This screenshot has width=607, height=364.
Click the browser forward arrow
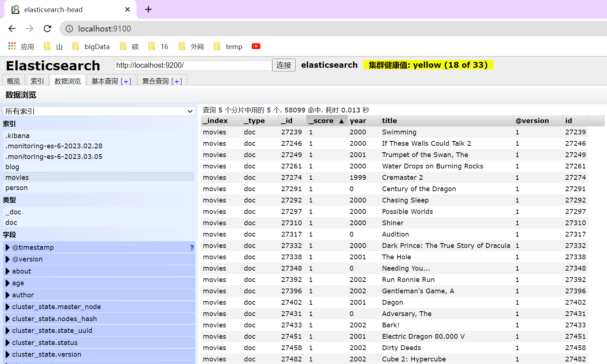point(30,29)
